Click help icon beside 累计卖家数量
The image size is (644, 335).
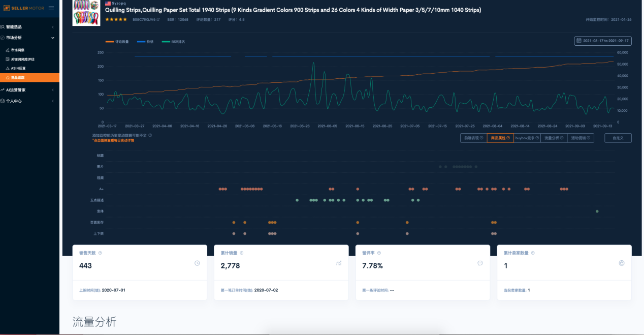click(x=532, y=253)
